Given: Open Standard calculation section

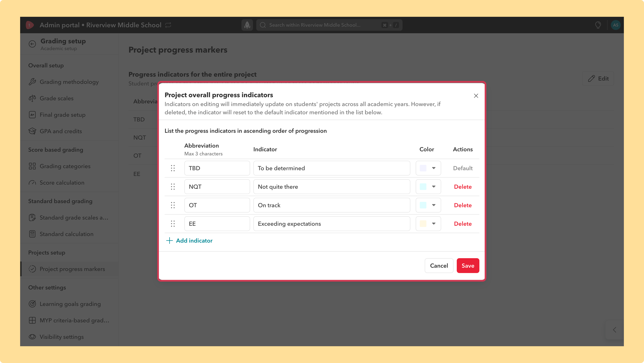Looking at the screenshot, I should [69, 234].
